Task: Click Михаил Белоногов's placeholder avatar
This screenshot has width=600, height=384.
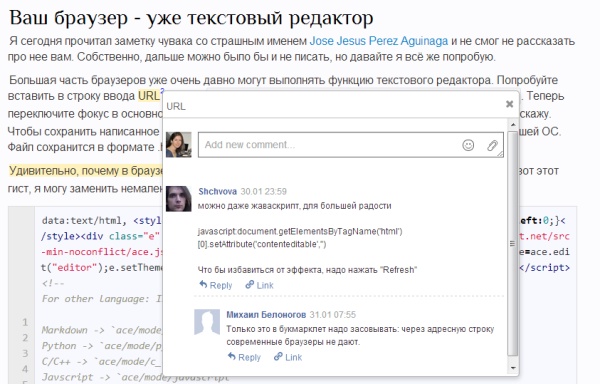Action: point(207,322)
